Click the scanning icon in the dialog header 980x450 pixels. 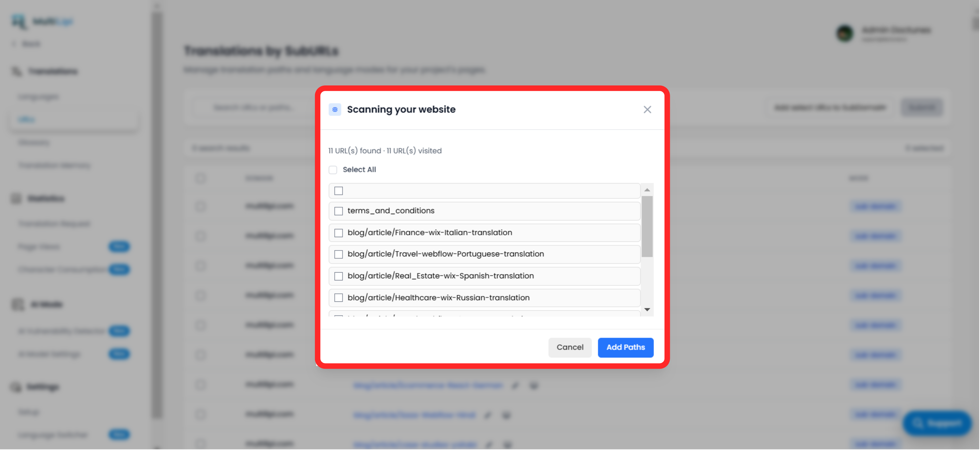coord(335,109)
